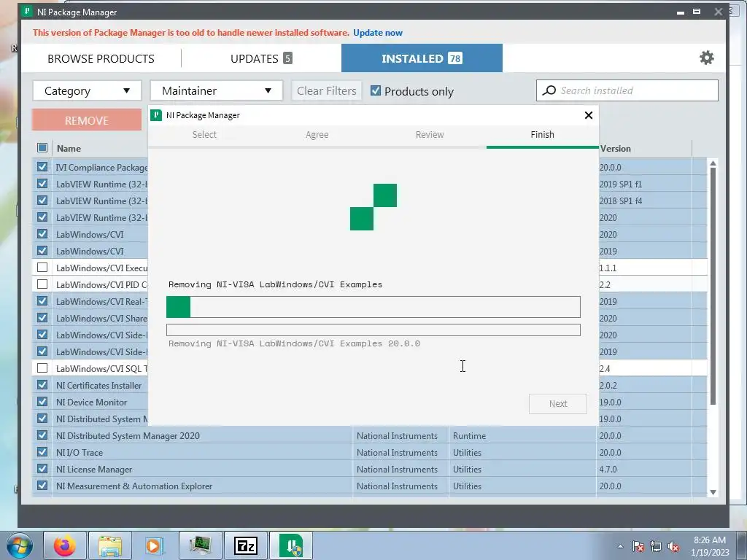Viewport: 747px width, 560px height.
Task: Click the package list scrollbar thumb
Action: 713,286
